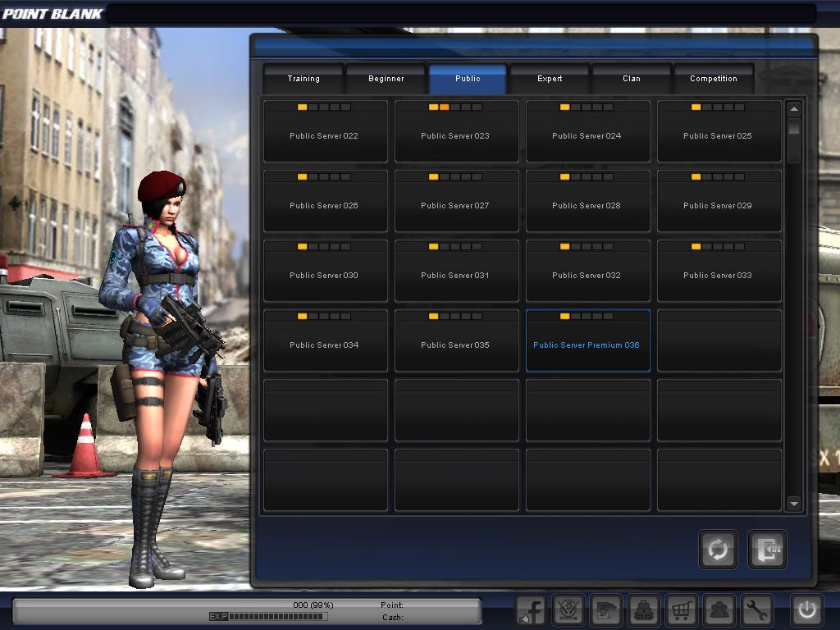Switch to the Training tab
This screenshot has width=840, height=630.
[x=303, y=78]
